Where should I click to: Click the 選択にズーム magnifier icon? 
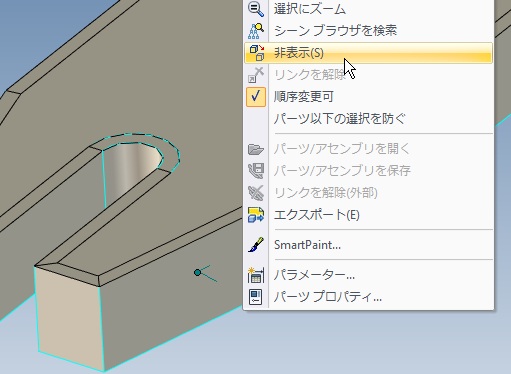(256, 9)
